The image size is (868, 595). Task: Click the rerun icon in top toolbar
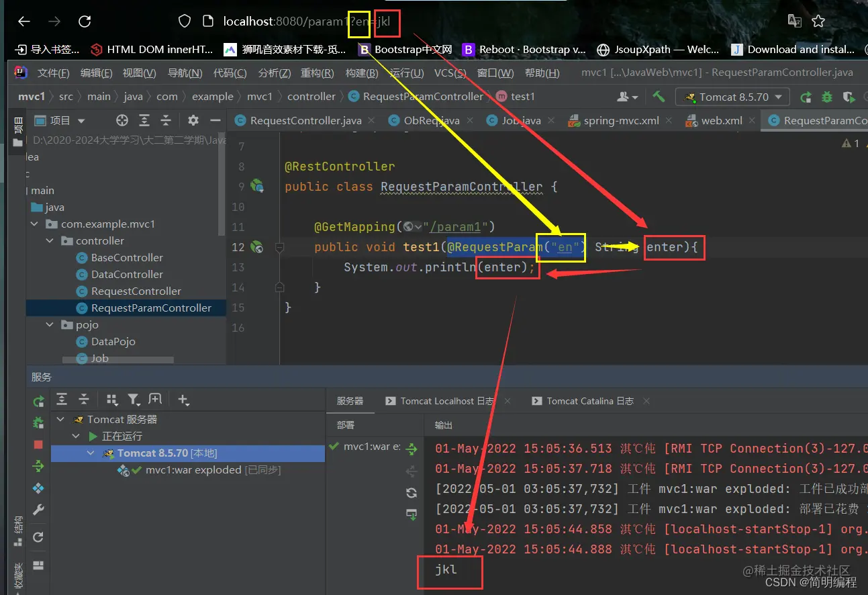pyautogui.click(x=806, y=97)
